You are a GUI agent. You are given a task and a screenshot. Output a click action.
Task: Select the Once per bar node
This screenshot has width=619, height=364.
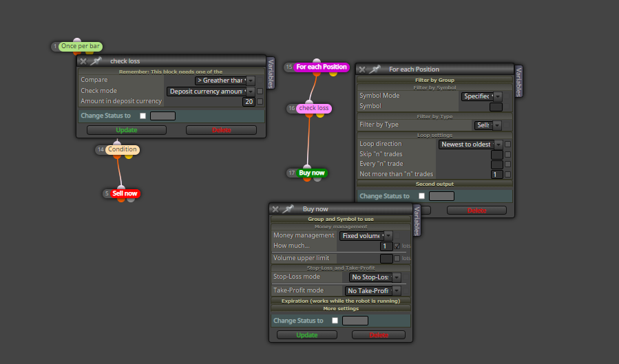[80, 46]
